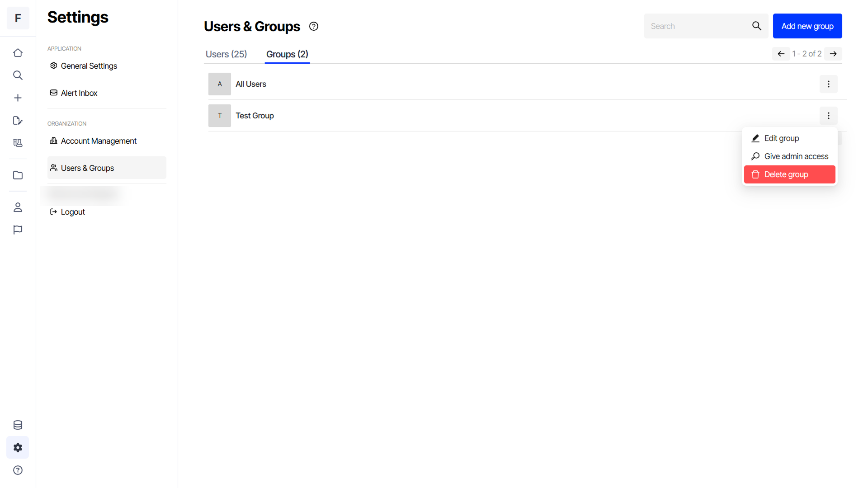Click the magnifier icon in search box
The width and height of the screenshot is (868, 488).
757,26
